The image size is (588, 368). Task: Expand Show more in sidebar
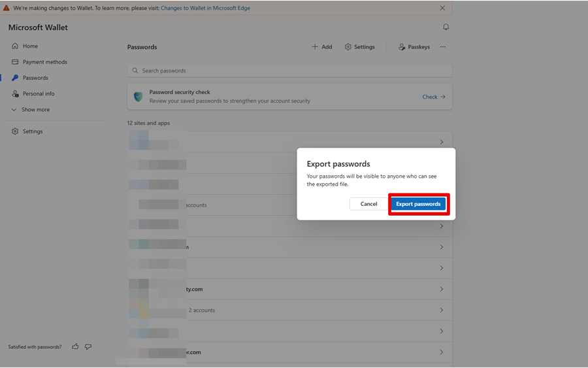[35, 110]
